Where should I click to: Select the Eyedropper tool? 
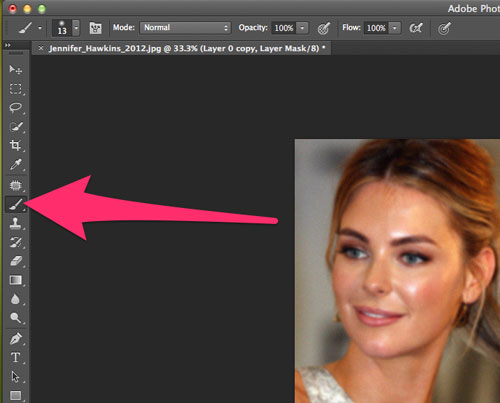point(15,164)
